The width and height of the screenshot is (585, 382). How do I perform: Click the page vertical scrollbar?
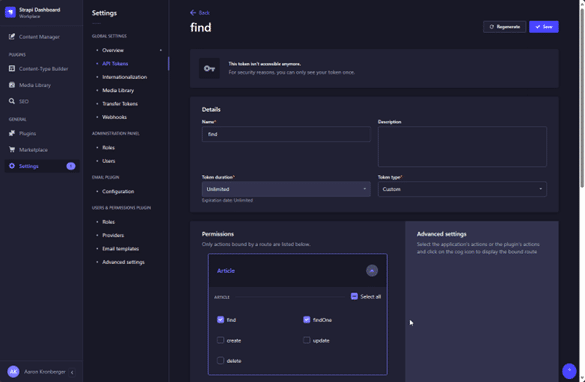point(582,97)
